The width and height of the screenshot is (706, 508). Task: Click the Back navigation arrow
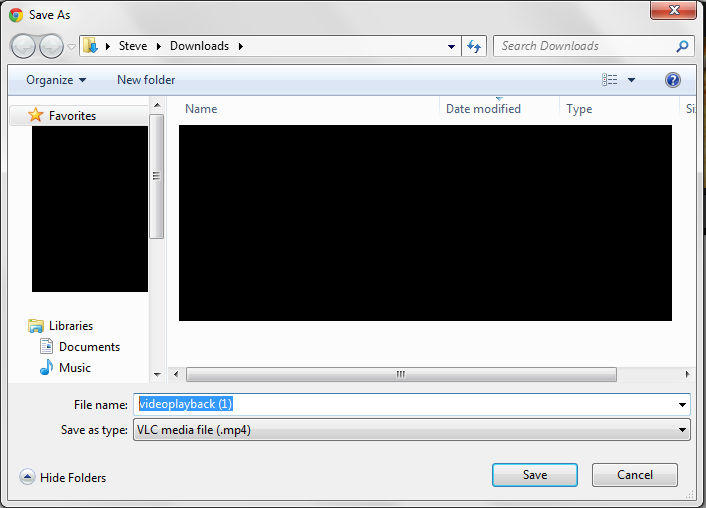click(23, 46)
